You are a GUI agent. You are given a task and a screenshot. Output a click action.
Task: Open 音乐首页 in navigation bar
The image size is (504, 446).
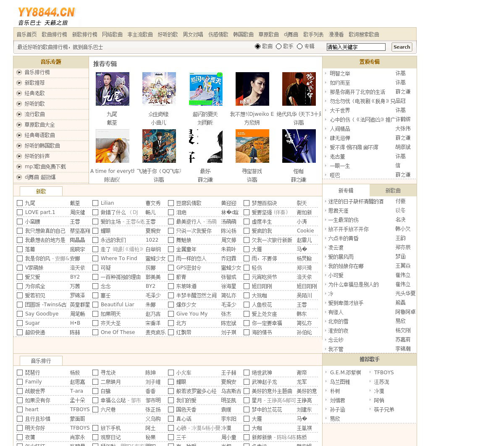click(26, 34)
